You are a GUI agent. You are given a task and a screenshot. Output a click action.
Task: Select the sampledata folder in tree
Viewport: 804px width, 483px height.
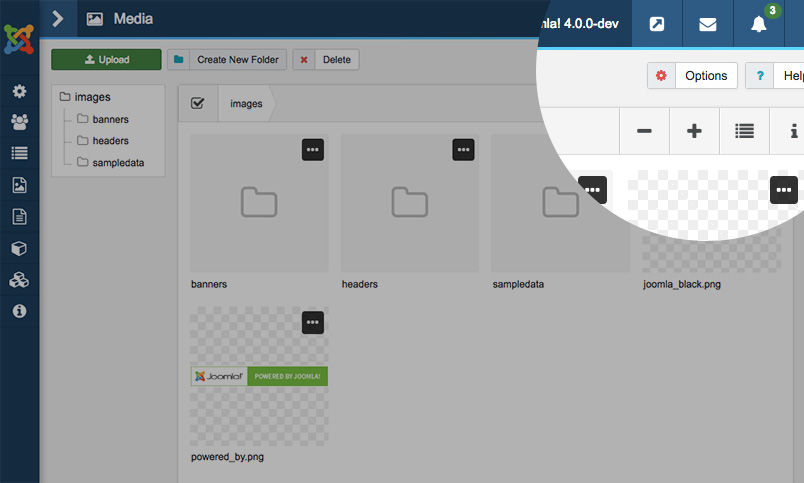[118, 162]
